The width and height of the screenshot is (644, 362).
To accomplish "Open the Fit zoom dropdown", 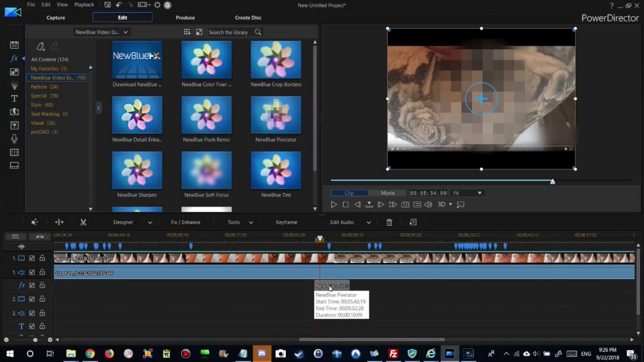I will [x=467, y=193].
